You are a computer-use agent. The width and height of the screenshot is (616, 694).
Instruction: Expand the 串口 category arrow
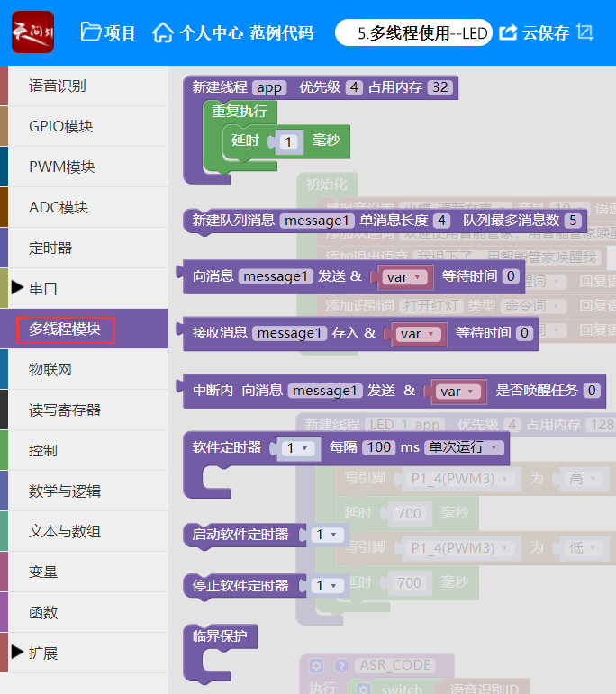17,288
